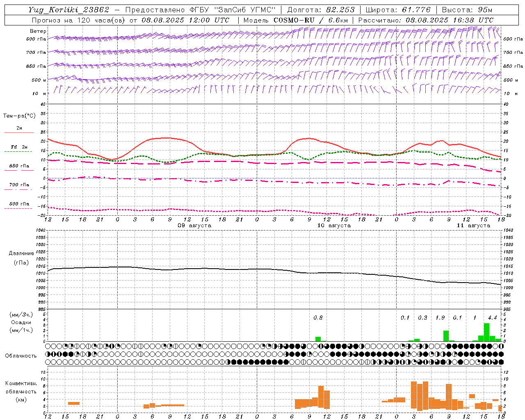
Task: Click the 'Осадки' precipitation label
Action: 21,323
